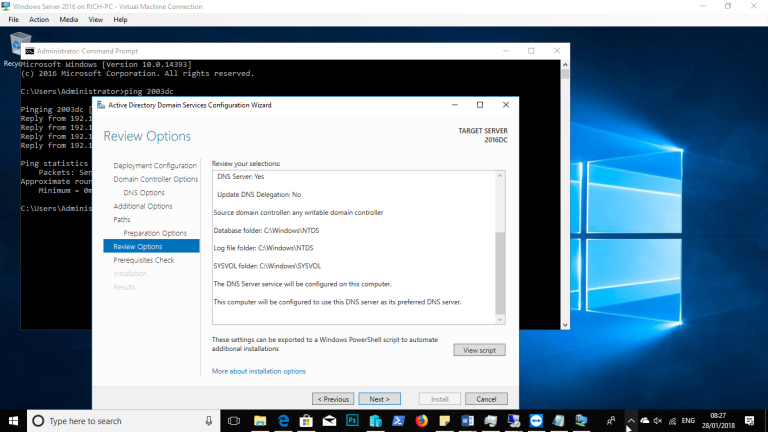
Task: Click the microphone icon in search box
Action: pos(209,421)
